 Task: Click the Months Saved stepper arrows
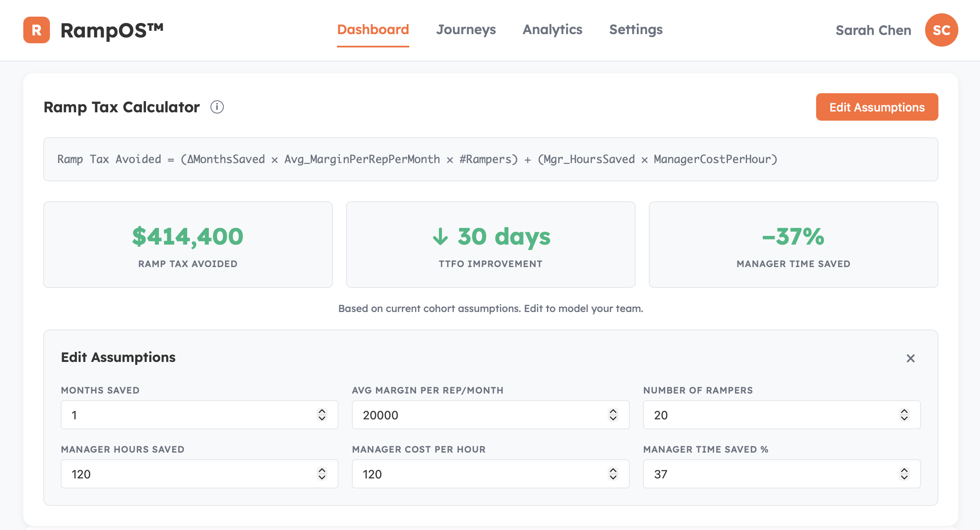[322, 415]
